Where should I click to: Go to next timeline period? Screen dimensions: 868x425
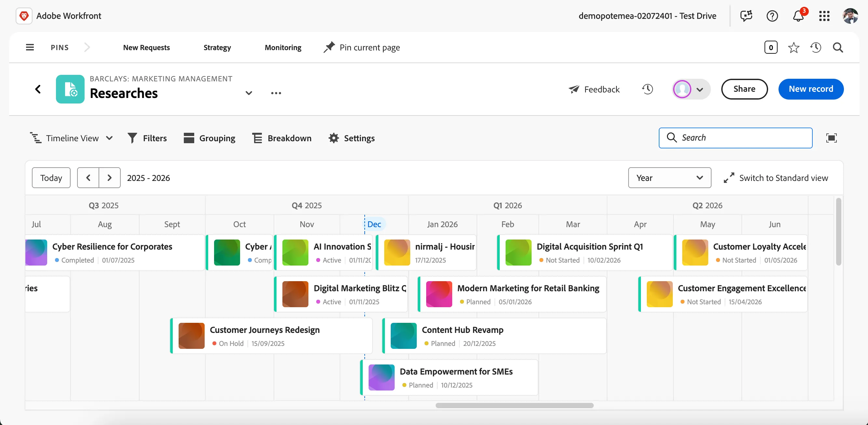(110, 178)
